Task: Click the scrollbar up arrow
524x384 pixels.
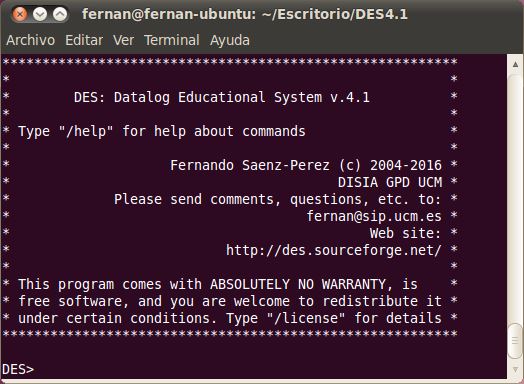Action: 515,64
